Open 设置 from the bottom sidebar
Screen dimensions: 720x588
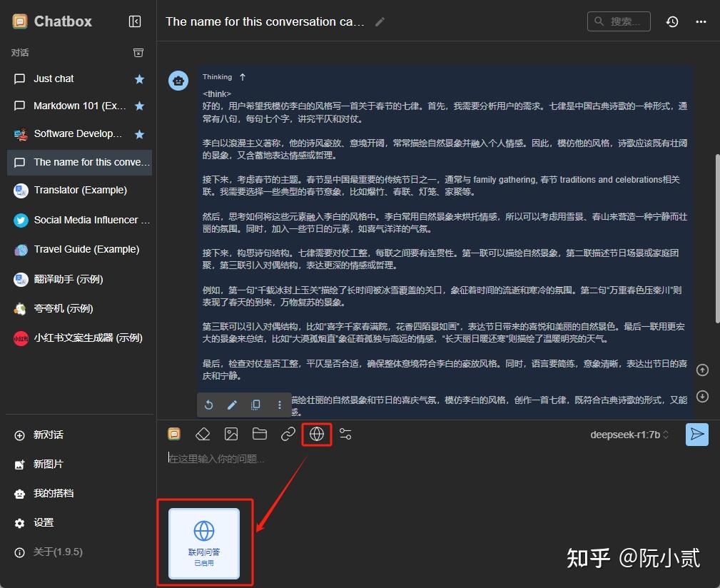point(44,522)
